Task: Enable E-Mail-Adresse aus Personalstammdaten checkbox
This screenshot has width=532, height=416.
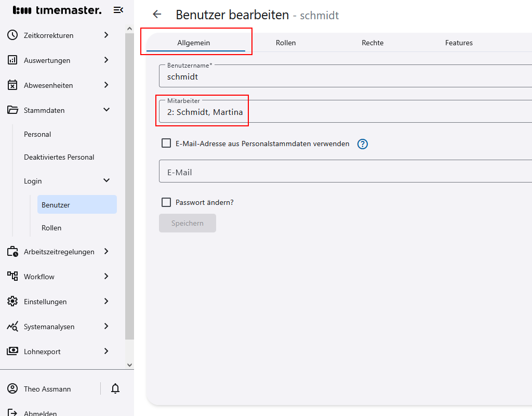Action: 166,143
